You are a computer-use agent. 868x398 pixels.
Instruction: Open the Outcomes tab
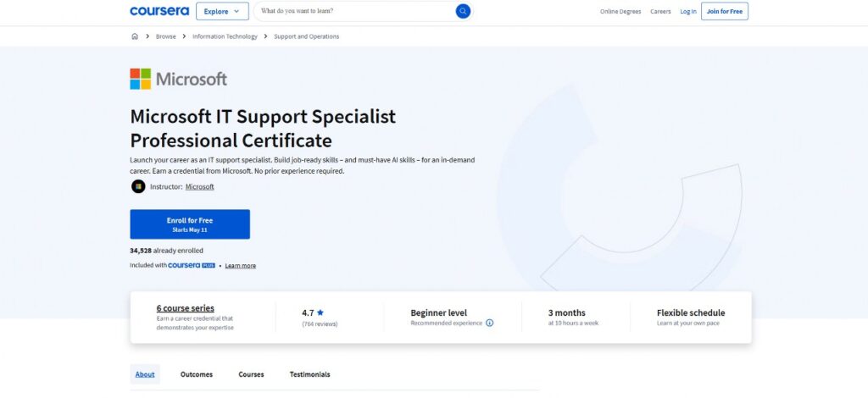pos(197,374)
